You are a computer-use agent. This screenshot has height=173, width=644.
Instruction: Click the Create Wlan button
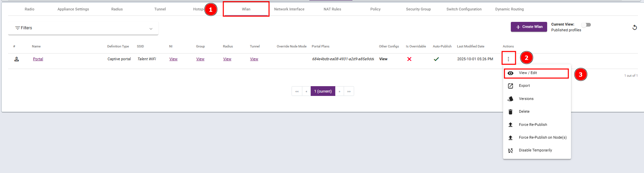(529, 27)
